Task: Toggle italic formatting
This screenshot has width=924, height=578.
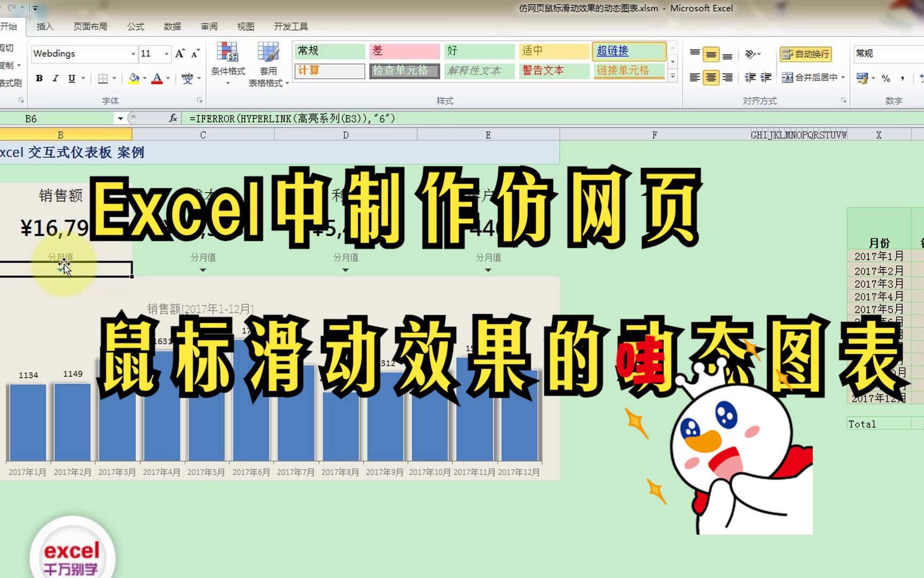Action: [x=55, y=78]
